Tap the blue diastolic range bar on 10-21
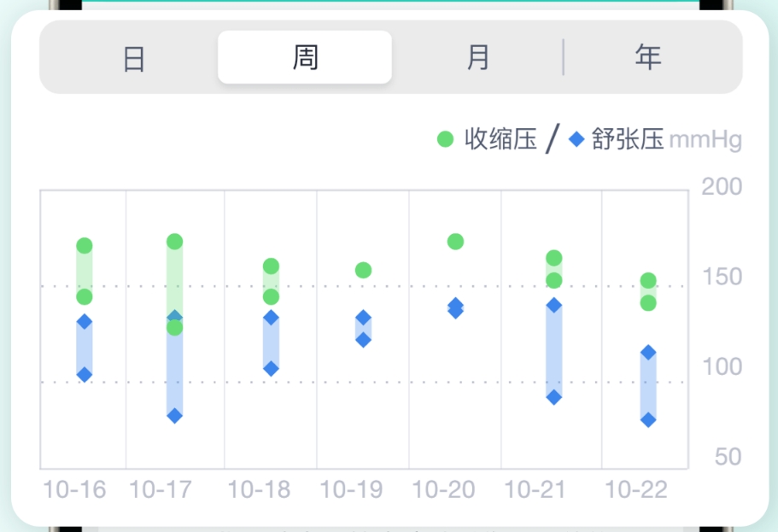This screenshot has width=778, height=532. tap(554, 352)
